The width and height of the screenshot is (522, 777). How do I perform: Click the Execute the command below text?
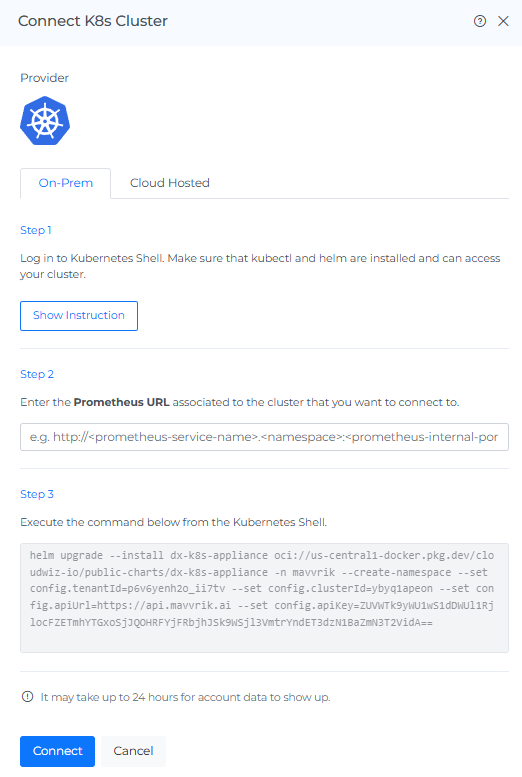[x=174, y=522]
